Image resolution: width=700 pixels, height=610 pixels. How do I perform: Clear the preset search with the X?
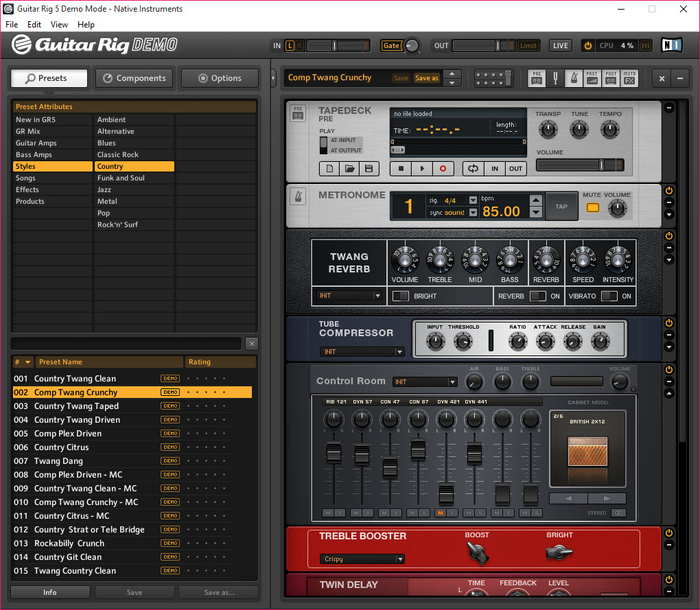(x=252, y=344)
